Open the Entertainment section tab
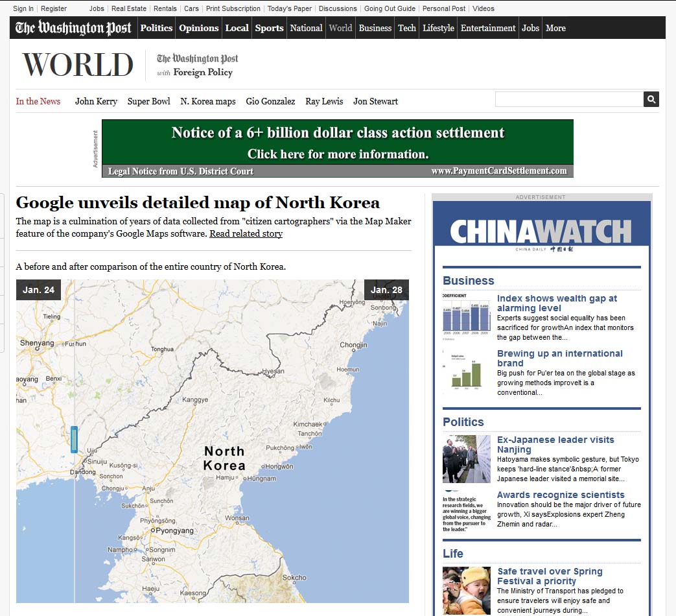 [487, 28]
